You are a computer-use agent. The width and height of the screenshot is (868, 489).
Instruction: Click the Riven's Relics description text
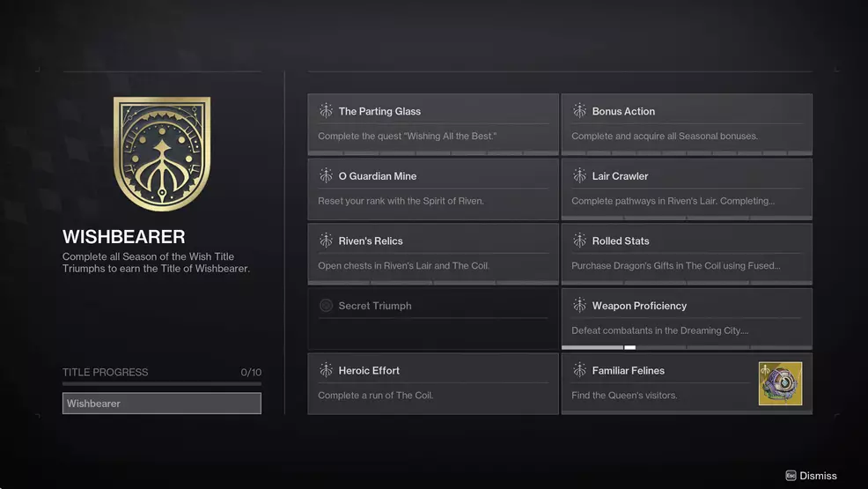(403, 265)
